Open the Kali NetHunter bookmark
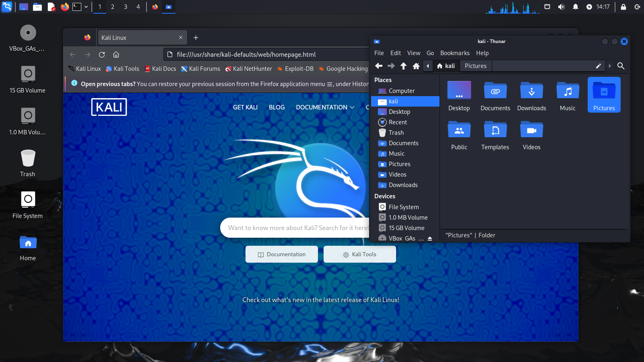Image resolution: width=644 pixels, height=362 pixels. point(248,69)
